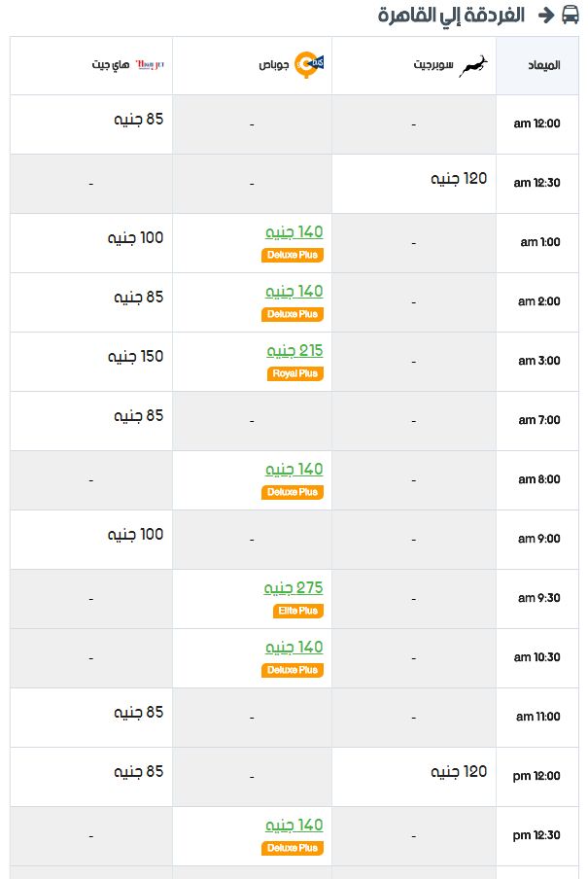Click the Royal Plus badge
Image resolution: width=588 pixels, height=879 pixels.
click(x=295, y=373)
